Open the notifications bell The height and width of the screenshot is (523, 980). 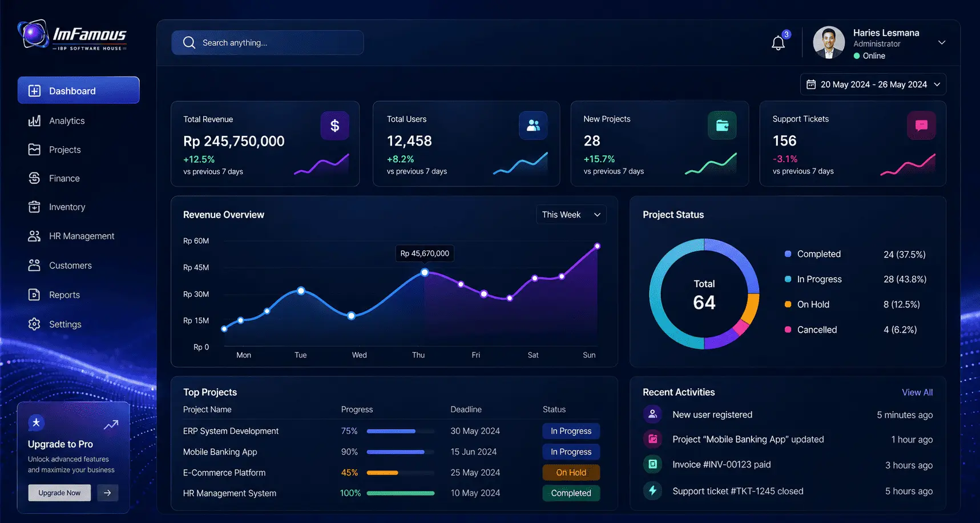(778, 43)
